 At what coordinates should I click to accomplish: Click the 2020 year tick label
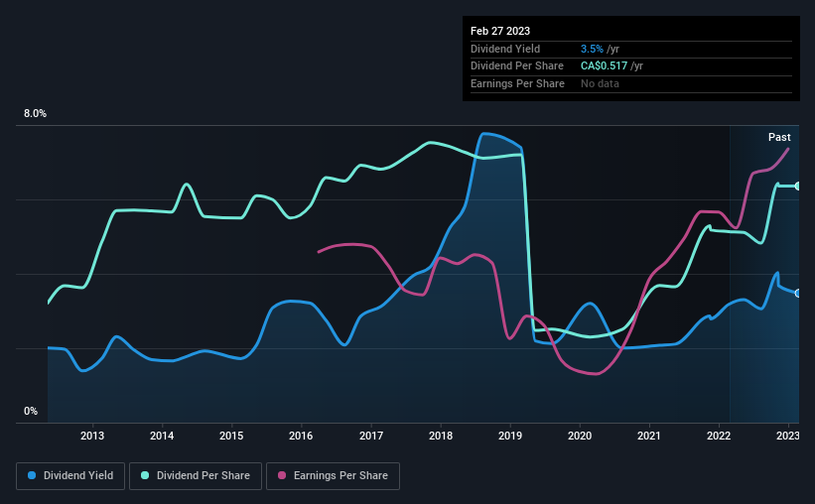[580, 436]
